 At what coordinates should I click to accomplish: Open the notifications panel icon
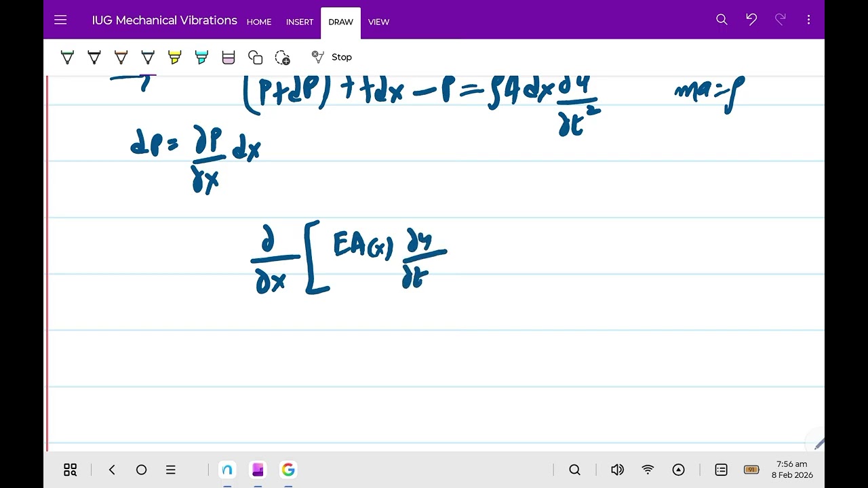(721, 470)
